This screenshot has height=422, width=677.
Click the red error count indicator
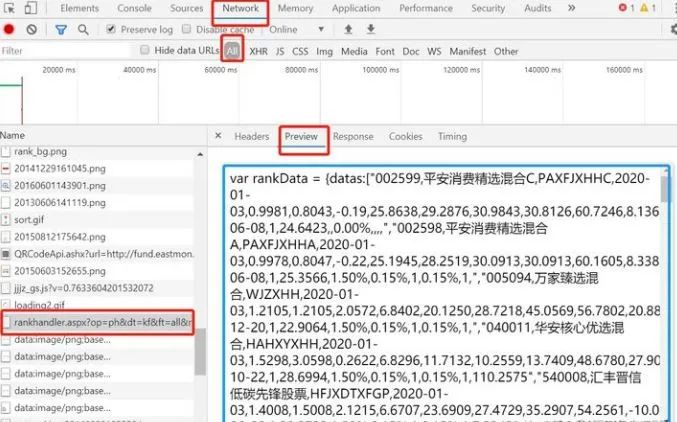(626, 8)
